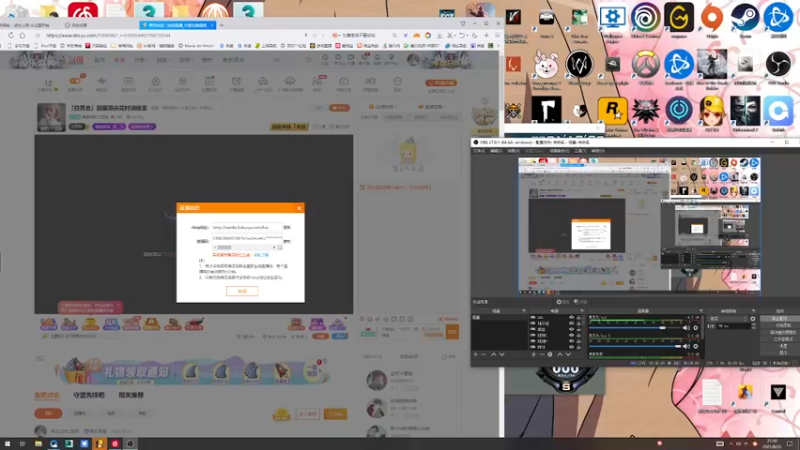Open Rockstar Games Launcher desktop icon

[612, 110]
